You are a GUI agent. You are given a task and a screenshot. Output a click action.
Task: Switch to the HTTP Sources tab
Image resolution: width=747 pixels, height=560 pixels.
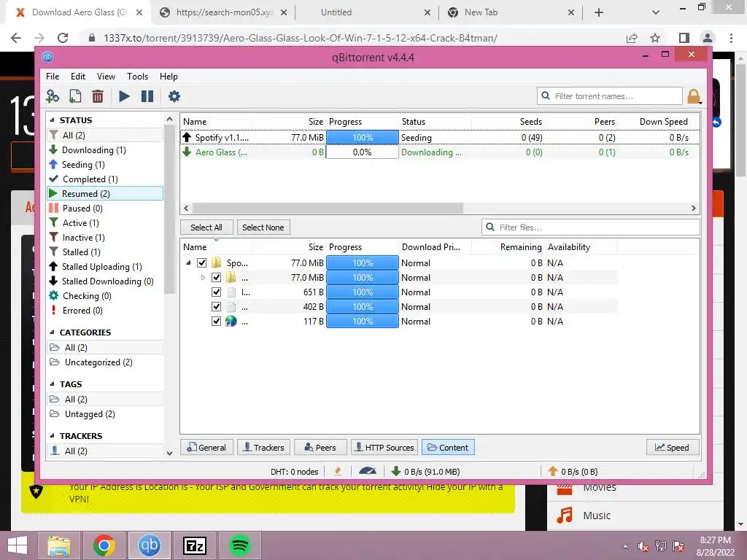click(x=384, y=448)
